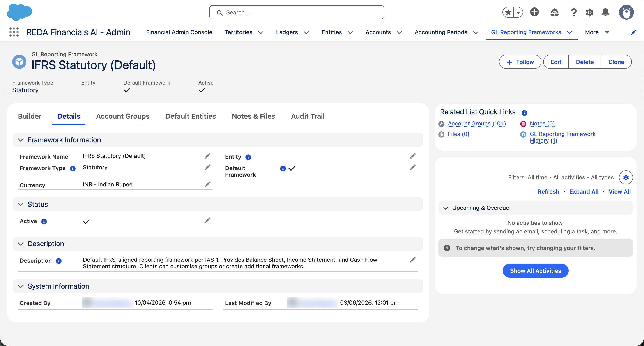Open the Ledgers menu chevron
Viewport: 644px width, 346px height.
pos(306,32)
